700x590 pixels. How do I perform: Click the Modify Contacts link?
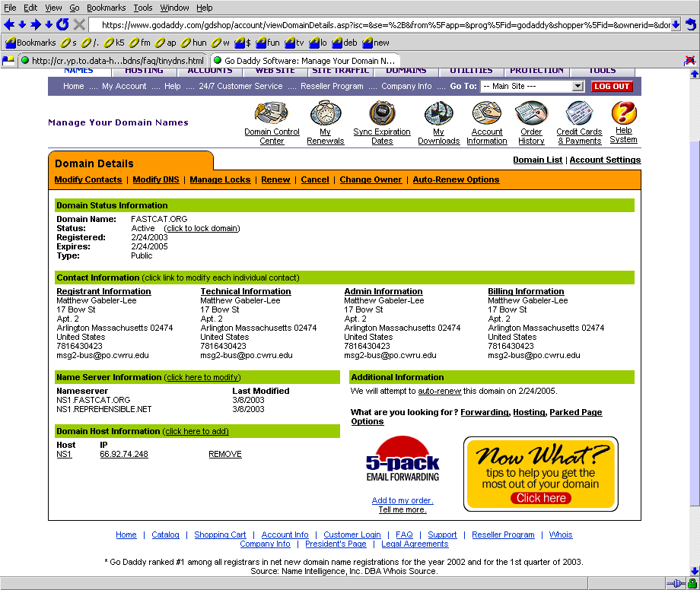[88, 179]
